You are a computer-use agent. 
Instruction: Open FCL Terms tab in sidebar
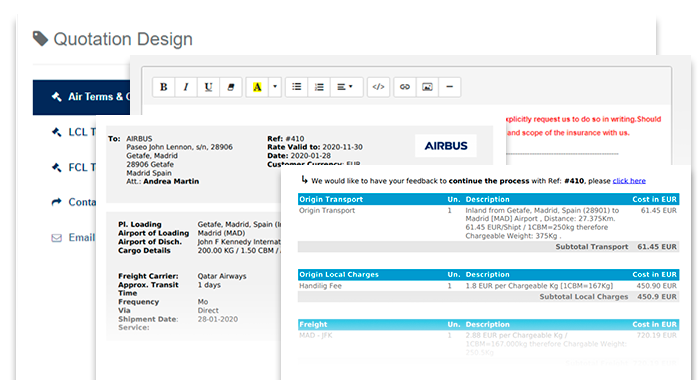[x=73, y=167]
